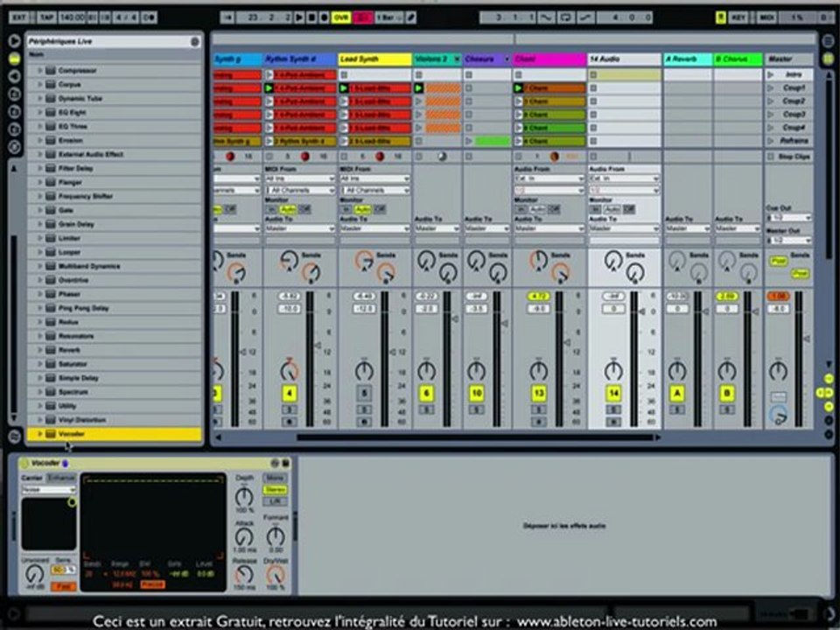840x630 pixels.
Task: Click the mixer horizontal scrollbar
Action: [x=475, y=437]
